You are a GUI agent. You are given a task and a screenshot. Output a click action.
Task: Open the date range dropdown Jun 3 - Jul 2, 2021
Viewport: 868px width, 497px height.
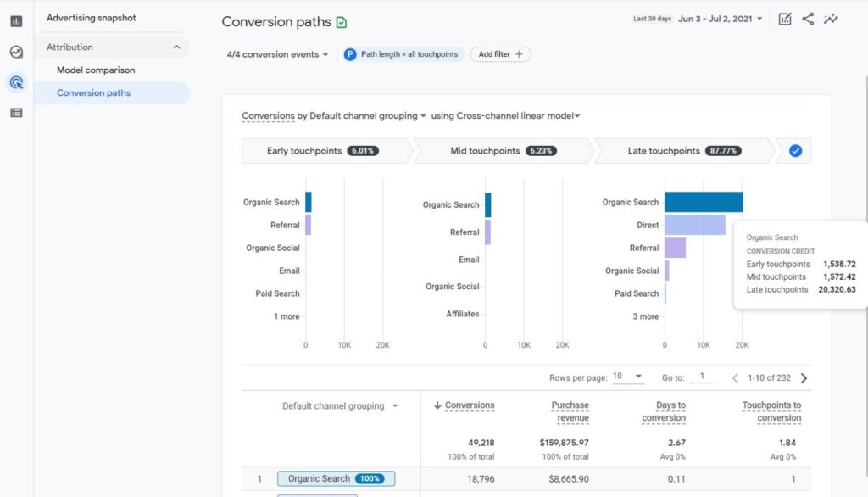[x=720, y=19]
